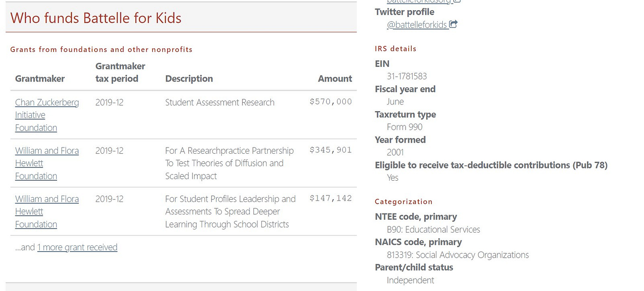Open the @battelleforkids Twitter link
644x291 pixels.
tap(417, 25)
